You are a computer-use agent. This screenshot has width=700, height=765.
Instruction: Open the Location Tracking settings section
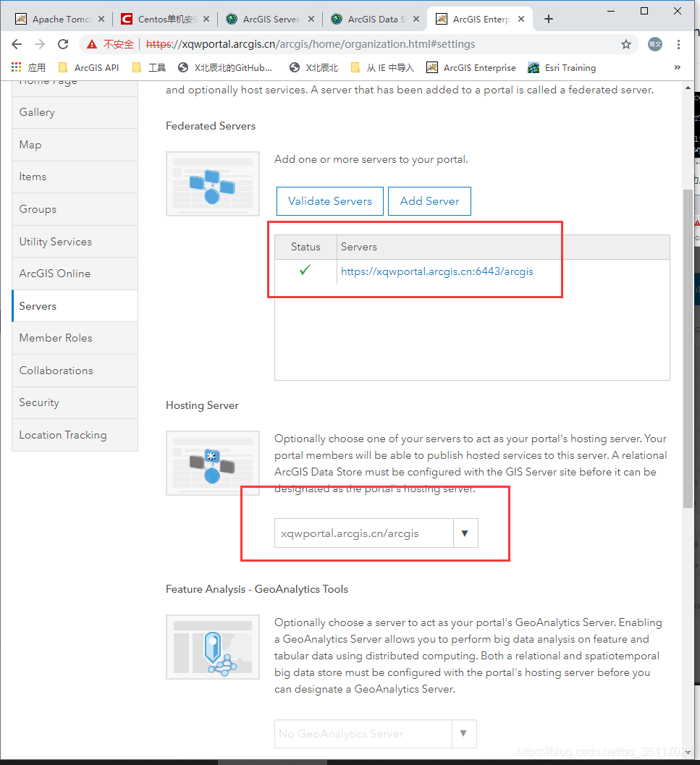[x=75, y=435]
